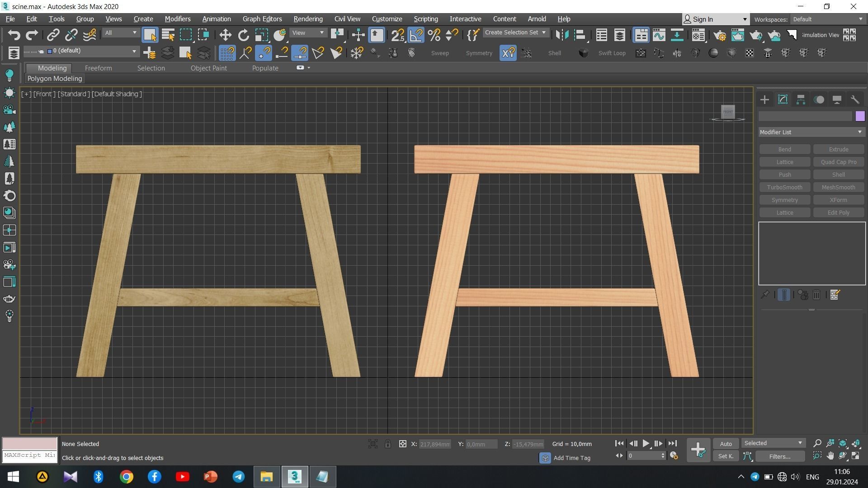Click the X coordinate field

click(435, 445)
